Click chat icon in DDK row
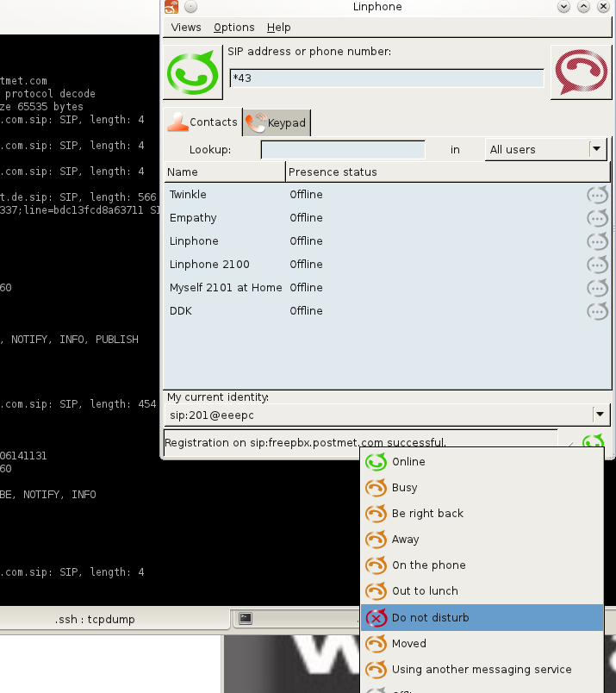The image size is (616, 693). [597, 311]
